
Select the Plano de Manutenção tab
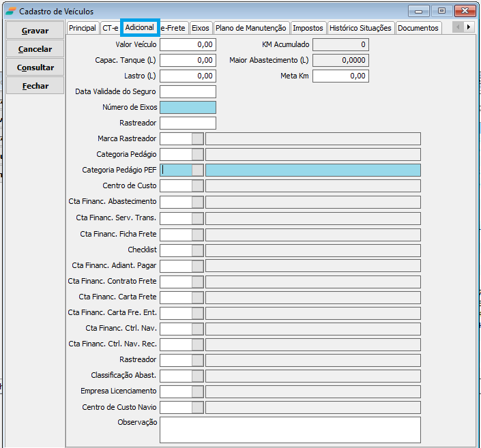tap(250, 28)
